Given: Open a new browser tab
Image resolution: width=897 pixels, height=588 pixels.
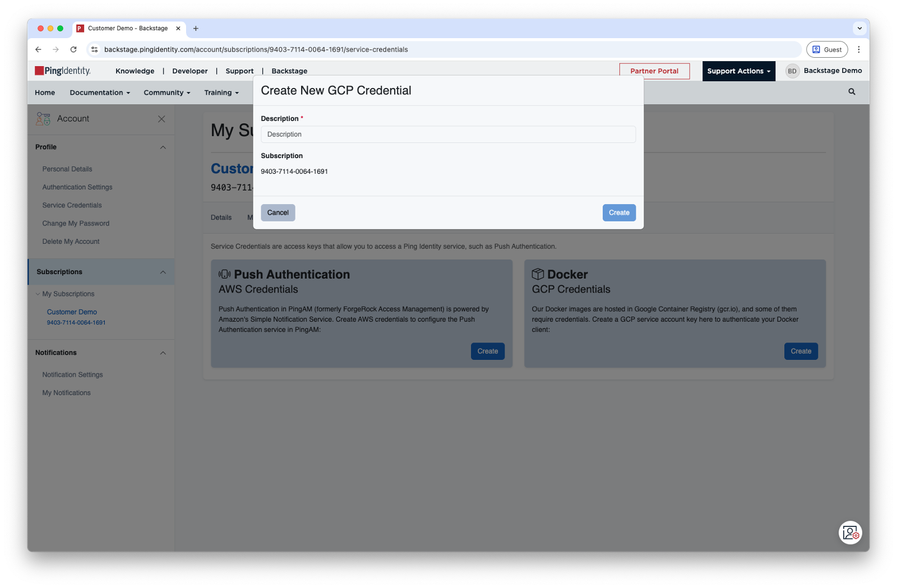Looking at the screenshot, I should pyautogui.click(x=196, y=29).
